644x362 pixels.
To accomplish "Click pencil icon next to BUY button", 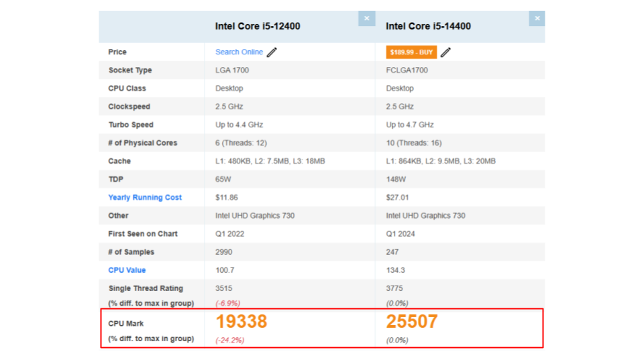I will (x=445, y=52).
